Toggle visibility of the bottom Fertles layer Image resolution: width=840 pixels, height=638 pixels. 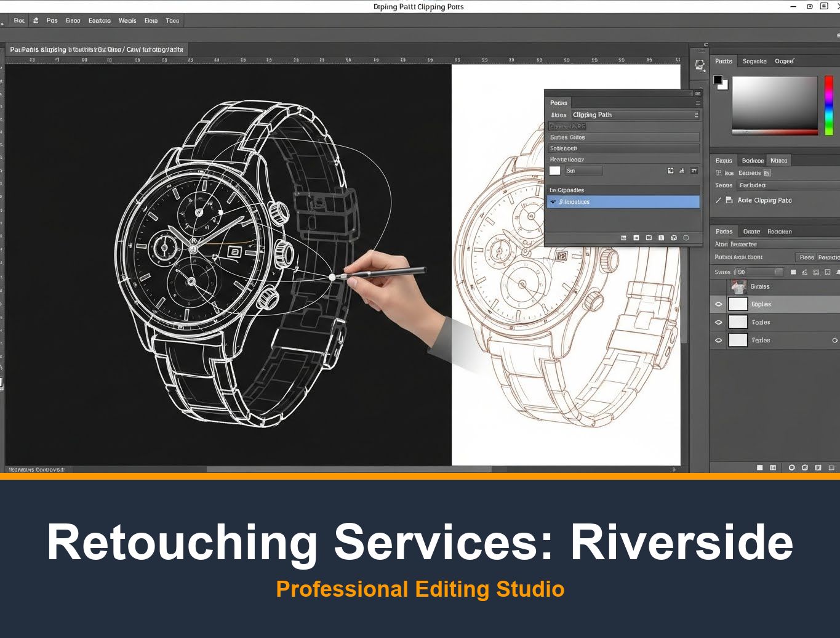[x=718, y=340]
